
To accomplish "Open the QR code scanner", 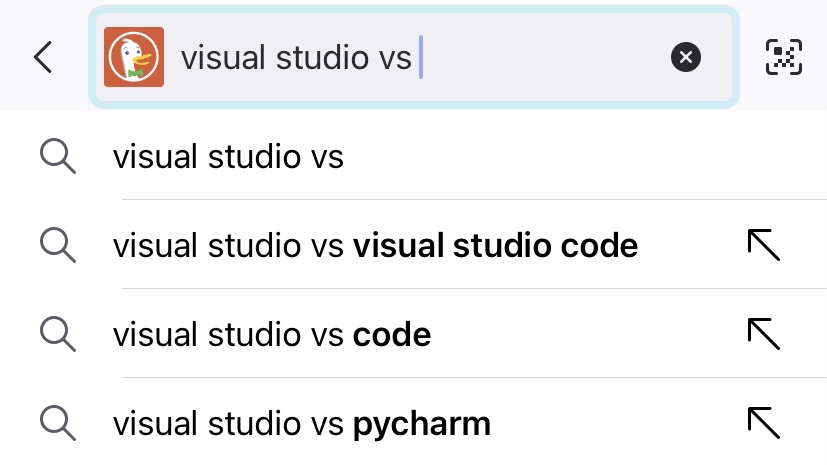I will click(x=785, y=58).
